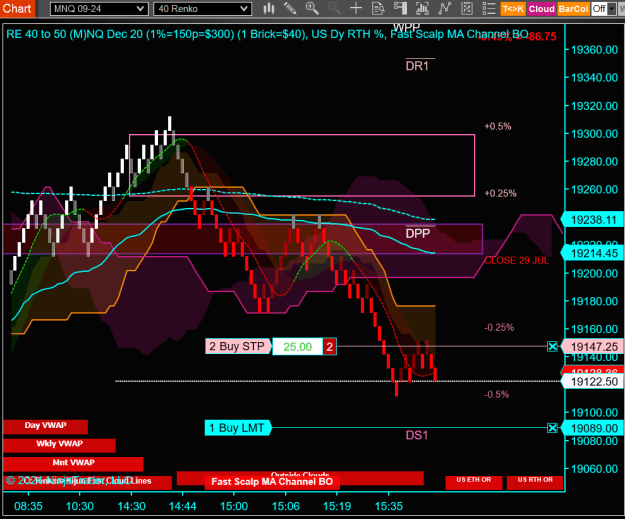The width and height of the screenshot is (625, 519).
Task: Click the 15:35 time axis label
Action: coord(389,506)
